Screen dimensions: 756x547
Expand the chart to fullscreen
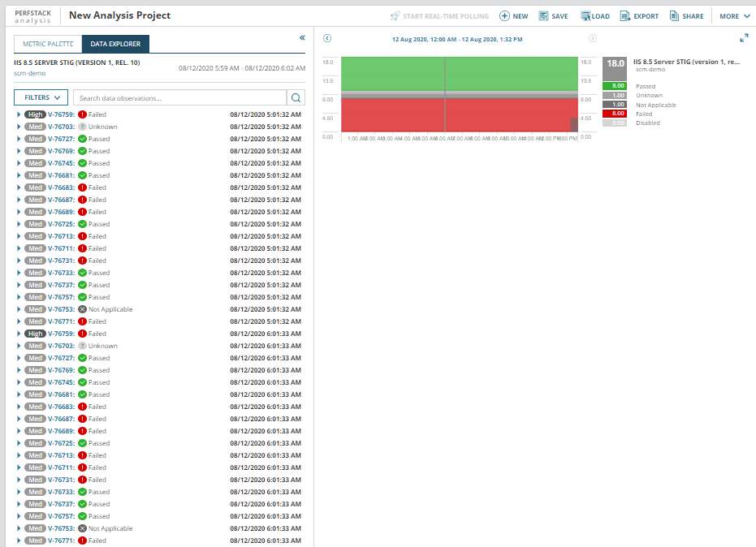[x=745, y=37]
